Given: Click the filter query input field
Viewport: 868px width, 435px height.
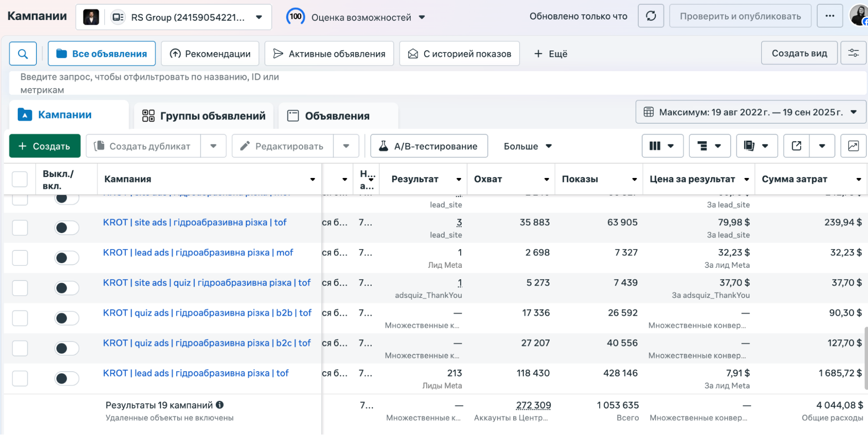Looking at the screenshot, I should pyautogui.click(x=304, y=83).
